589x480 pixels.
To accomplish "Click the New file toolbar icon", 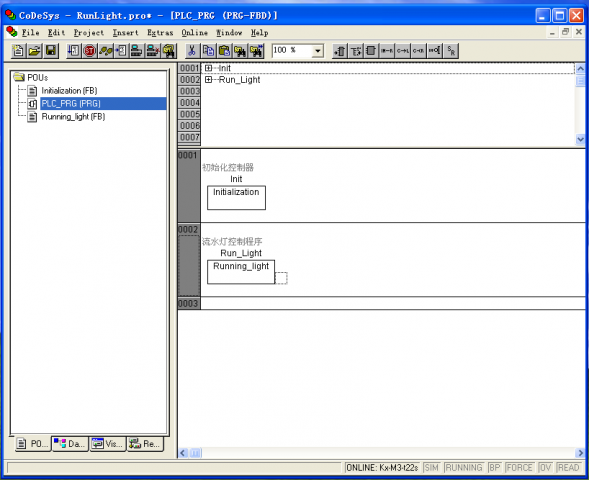I will 18,50.
